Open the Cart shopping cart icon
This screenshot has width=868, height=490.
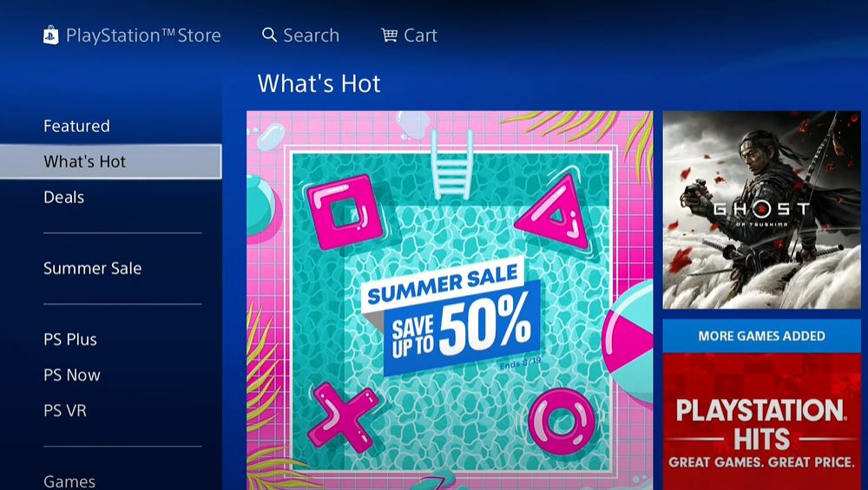[x=389, y=36]
